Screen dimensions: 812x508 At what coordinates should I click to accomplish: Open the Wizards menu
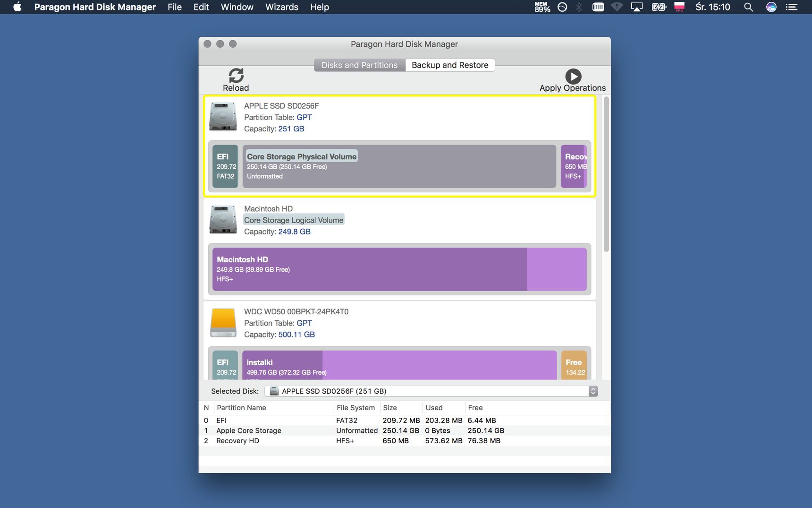pyautogui.click(x=282, y=7)
